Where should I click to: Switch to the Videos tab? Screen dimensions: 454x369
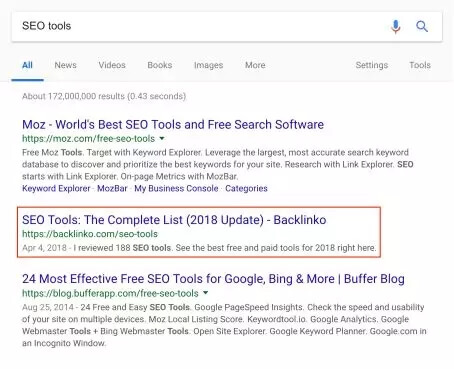coord(112,65)
